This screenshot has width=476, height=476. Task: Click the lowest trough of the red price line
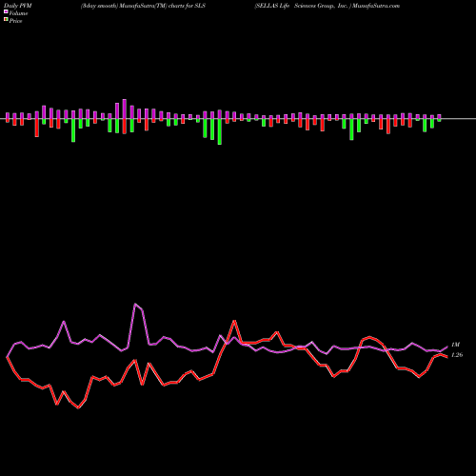(79, 407)
